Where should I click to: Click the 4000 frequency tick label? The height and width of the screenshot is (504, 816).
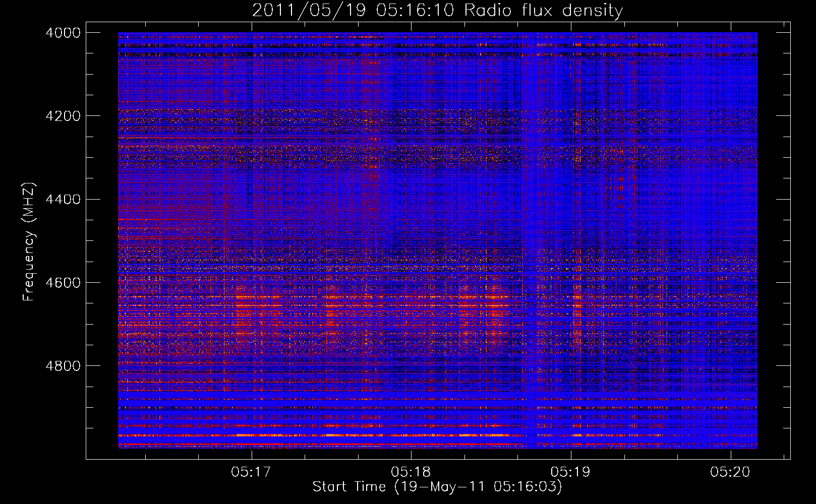[63, 33]
